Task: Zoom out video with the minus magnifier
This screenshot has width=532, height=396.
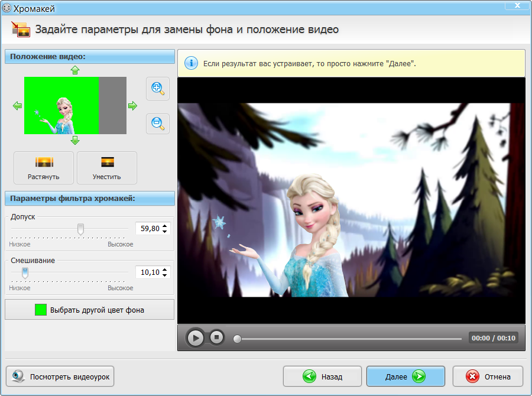Action: pos(158,124)
